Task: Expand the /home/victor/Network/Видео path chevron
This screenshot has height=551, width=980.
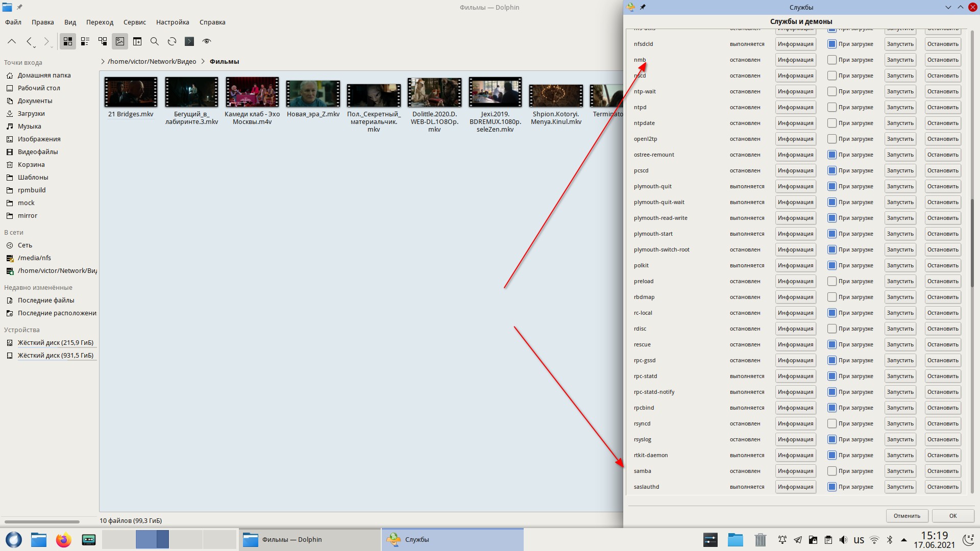Action: [x=103, y=61]
